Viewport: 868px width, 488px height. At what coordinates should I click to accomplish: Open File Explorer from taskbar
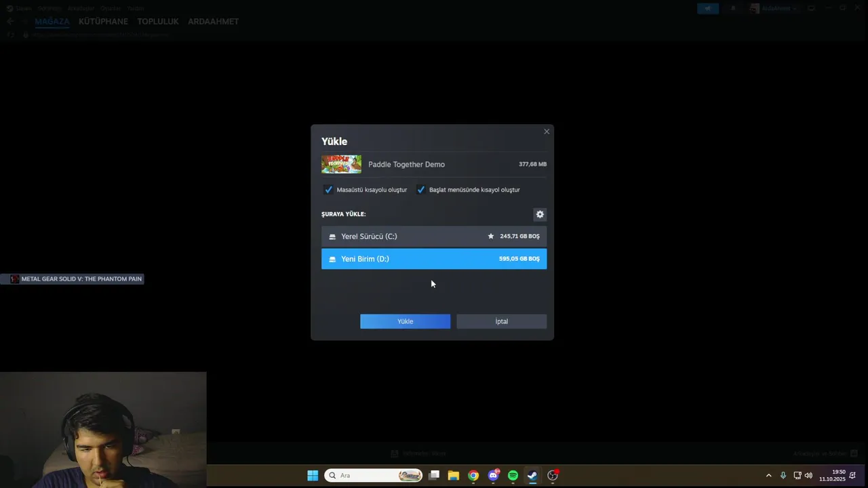click(453, 475)
